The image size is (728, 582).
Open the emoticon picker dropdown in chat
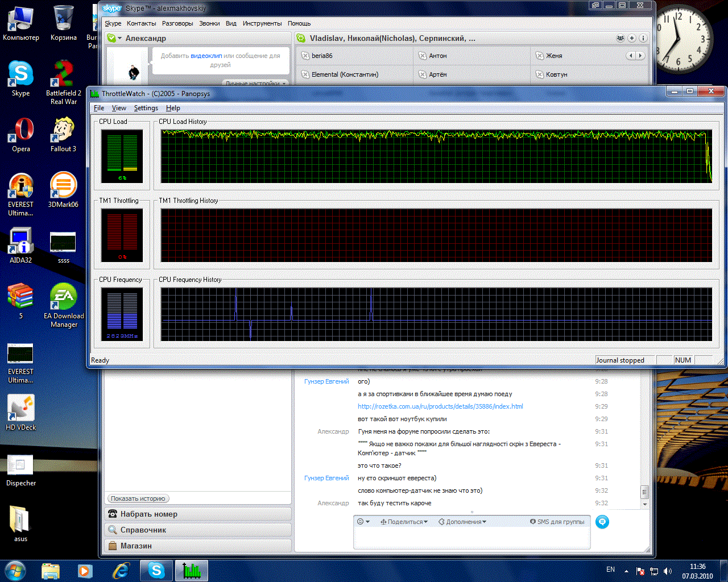(363, 522)
